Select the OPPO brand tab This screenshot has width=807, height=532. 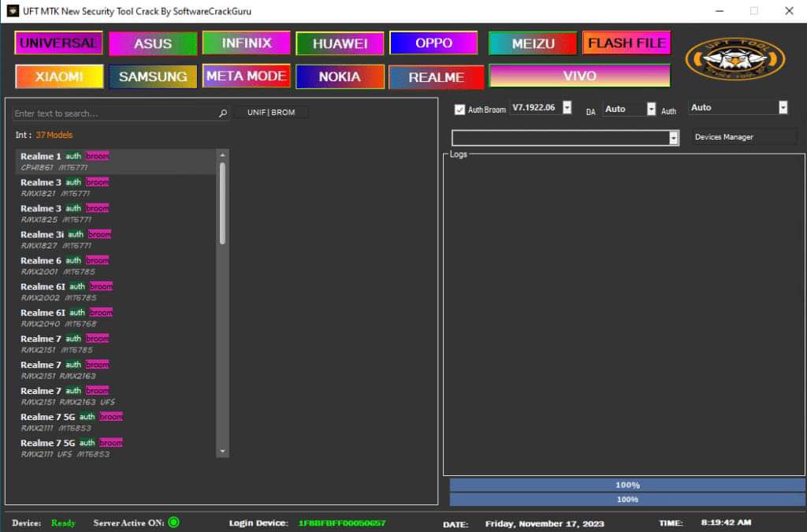click(433, 43)
